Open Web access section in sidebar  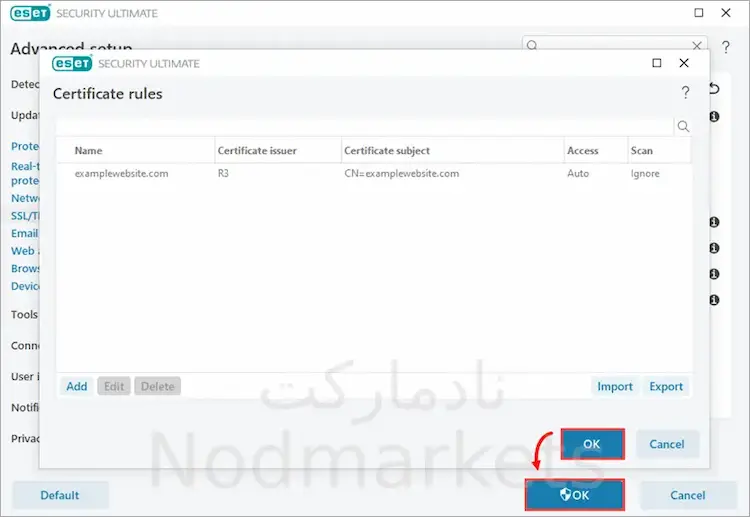pos(25,251)
